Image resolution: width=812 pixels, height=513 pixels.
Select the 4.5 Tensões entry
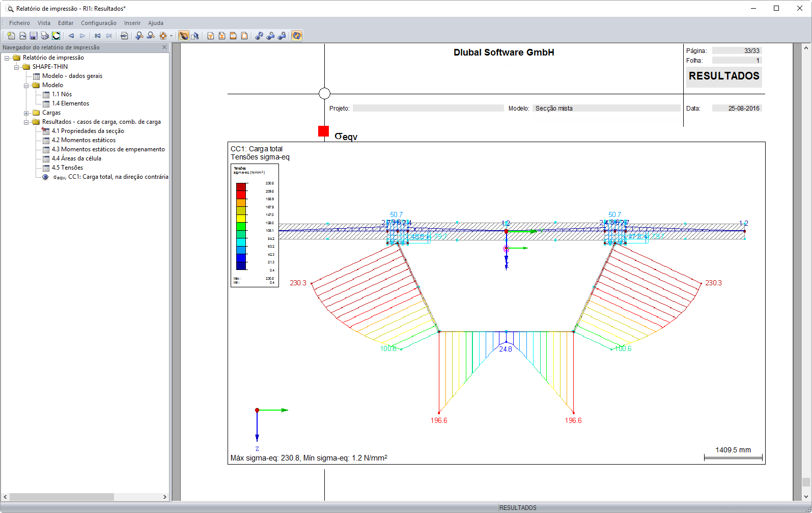pos(67,168)
